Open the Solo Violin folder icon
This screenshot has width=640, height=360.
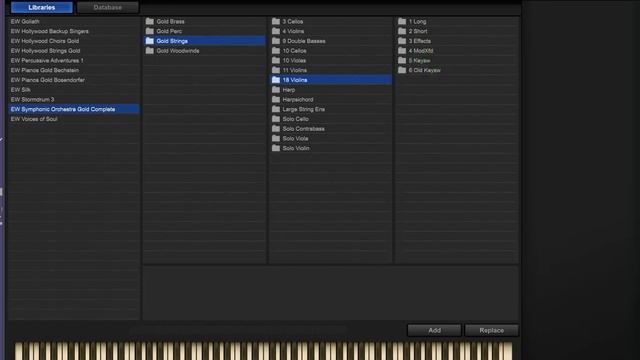[x=276, y=149]
